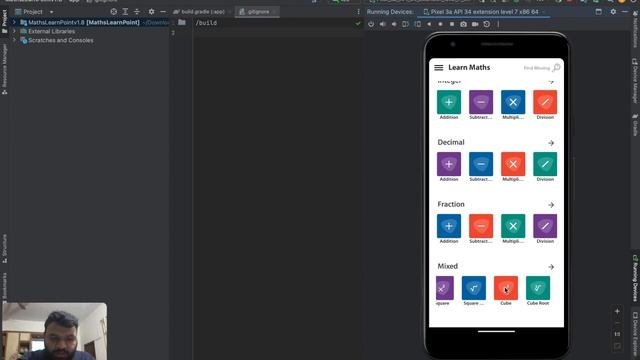Image resolution: width=640 pixels, height=360 pixels.
Task: Hide the Project panel with the minus icon
Action: (x=163, y=12)
